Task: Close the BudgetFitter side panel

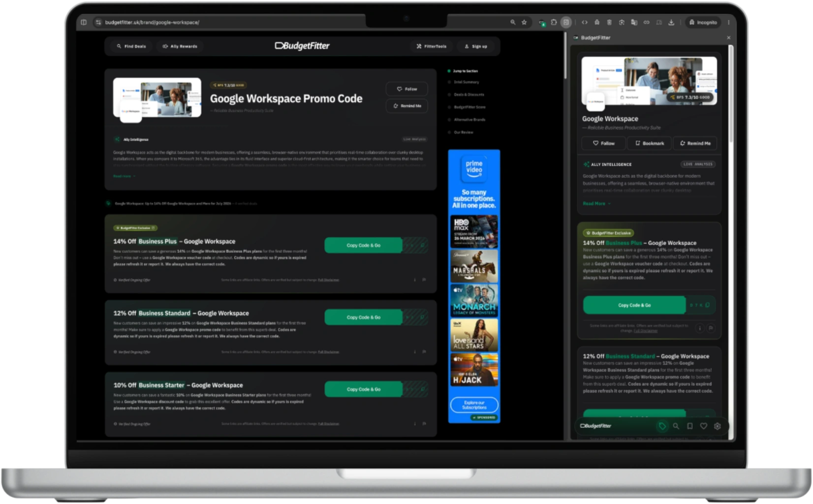Action: click(728, 38)
